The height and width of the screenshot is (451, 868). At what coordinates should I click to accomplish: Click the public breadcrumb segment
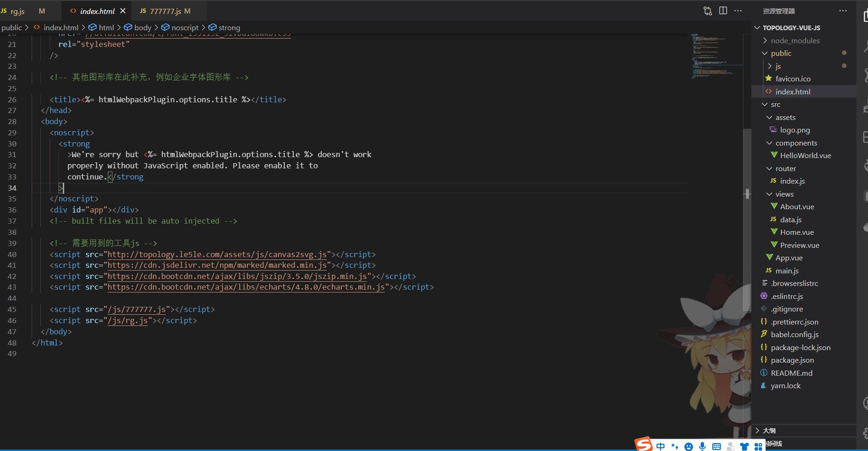tap(12, 28)
